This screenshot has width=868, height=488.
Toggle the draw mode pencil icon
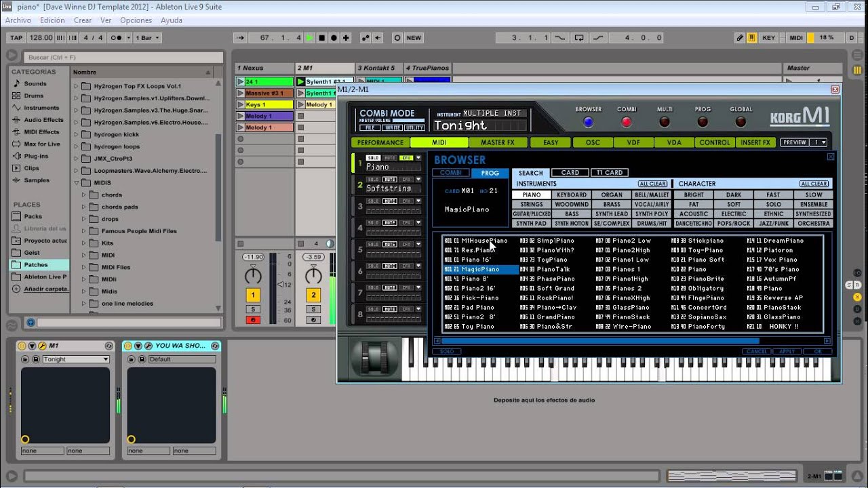[x=740, y=38]
